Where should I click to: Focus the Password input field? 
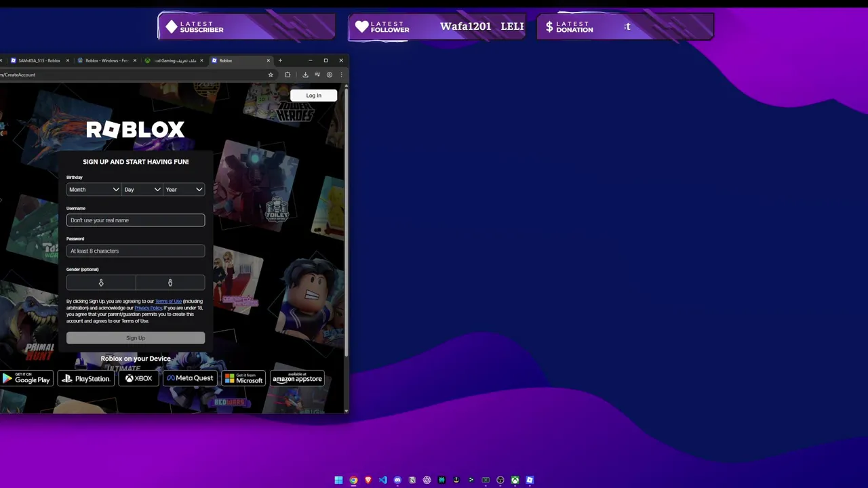click(x=136, y=251)
